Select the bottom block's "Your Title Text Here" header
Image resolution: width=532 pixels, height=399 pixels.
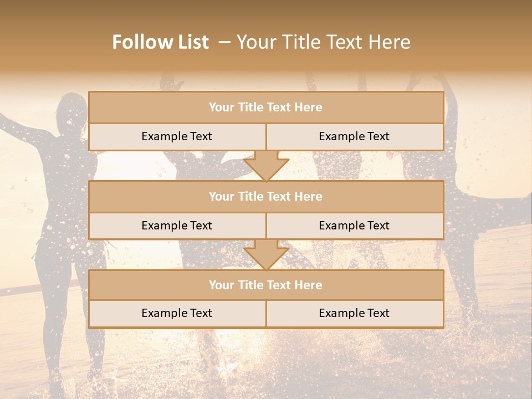coord(265,285)
